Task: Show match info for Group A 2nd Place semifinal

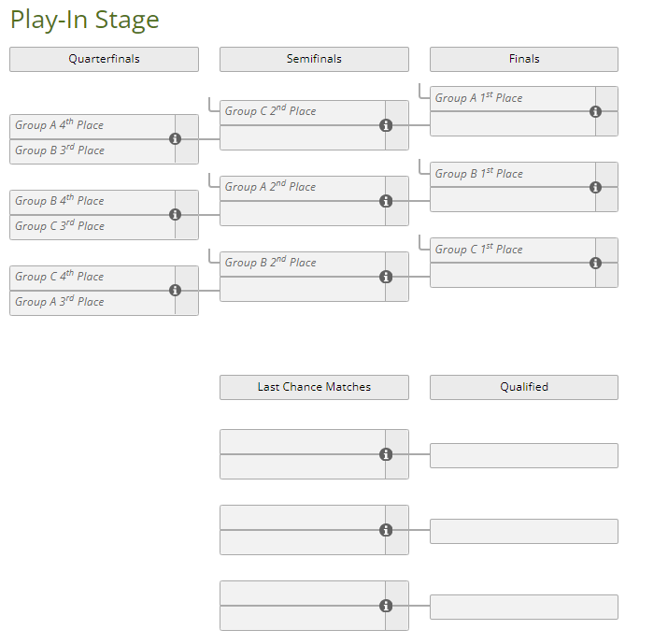Action: coord(386,201)
